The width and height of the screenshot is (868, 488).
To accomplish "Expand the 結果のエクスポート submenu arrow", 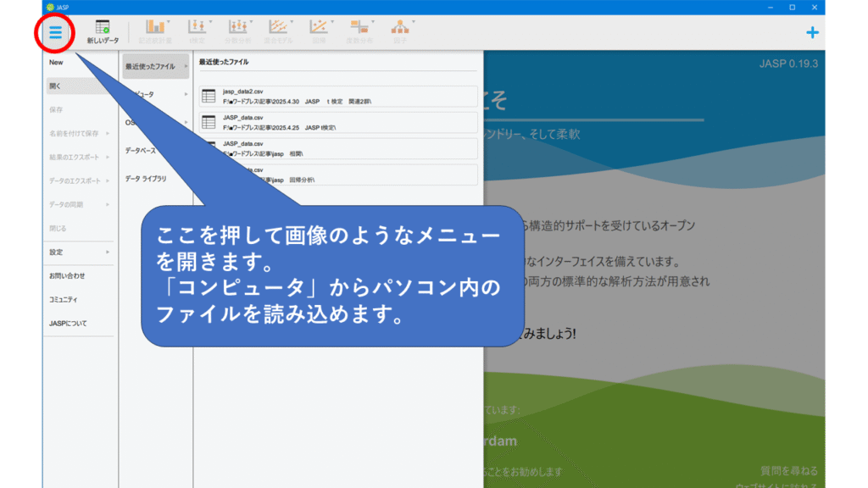I will [x=108, y=157].
